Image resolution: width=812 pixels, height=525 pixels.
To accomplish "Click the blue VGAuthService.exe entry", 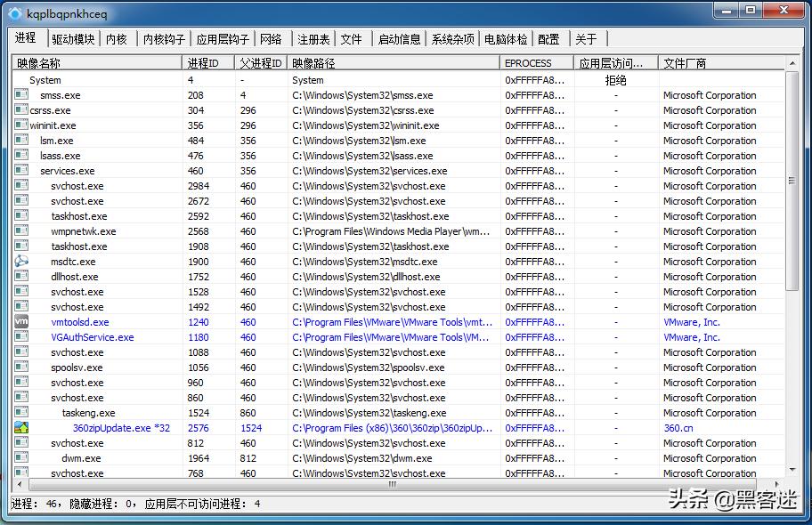I will click(92, 337).
